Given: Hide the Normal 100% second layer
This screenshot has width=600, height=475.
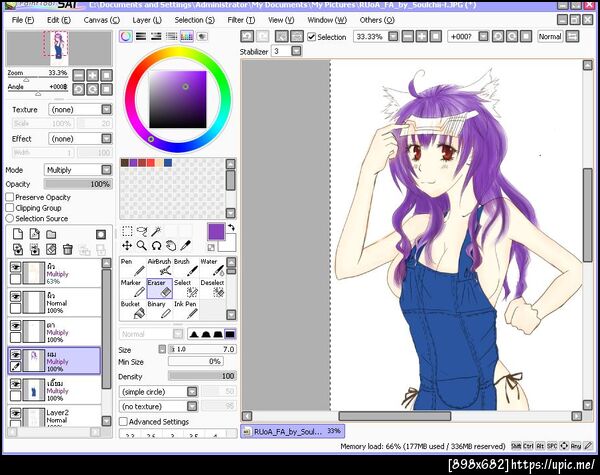Looking at the screenshot, I should (15, 296).
